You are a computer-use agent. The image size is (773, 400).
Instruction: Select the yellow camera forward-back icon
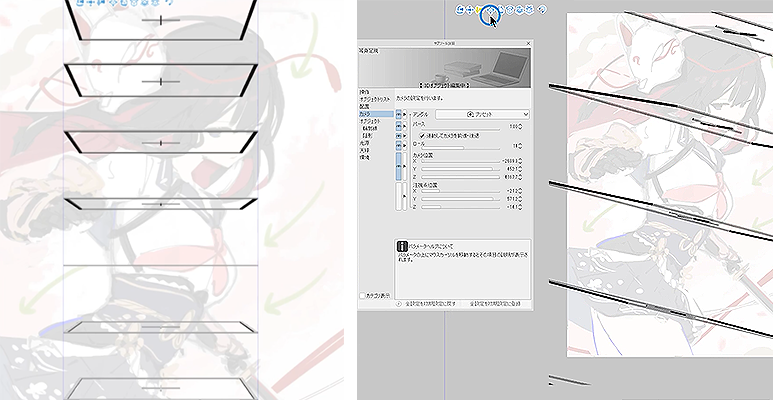pos(479,9)
